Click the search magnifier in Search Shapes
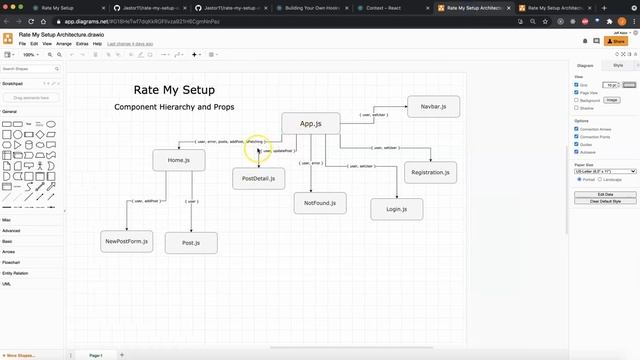 [57, 69]
